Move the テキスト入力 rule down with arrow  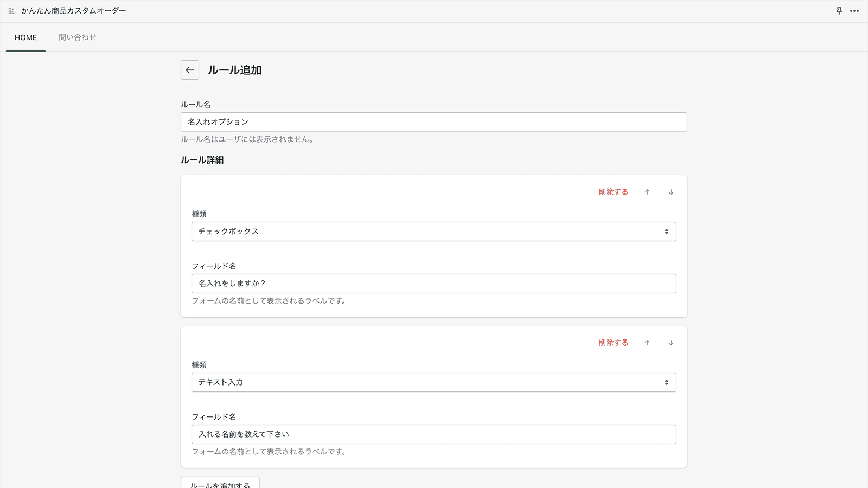[671, 343]
